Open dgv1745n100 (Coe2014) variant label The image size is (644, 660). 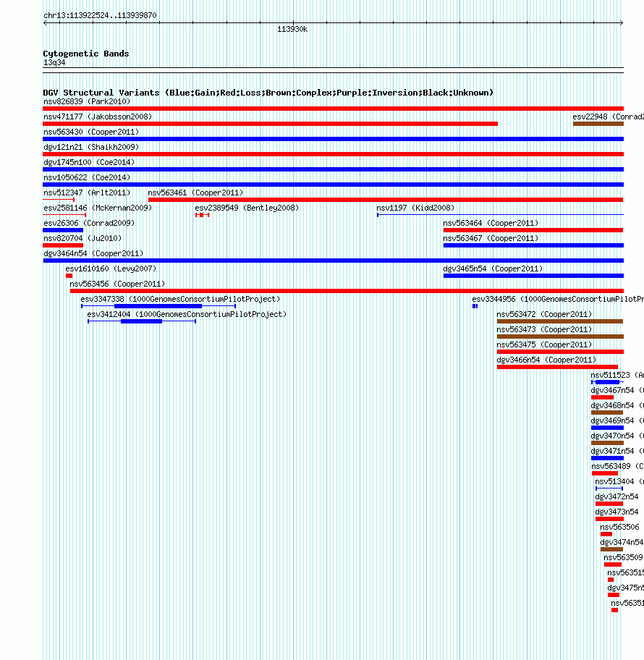[89, 162]
